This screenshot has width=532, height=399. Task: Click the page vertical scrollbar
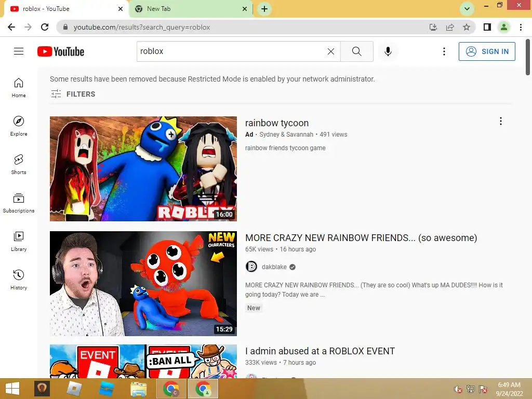(528, 57)
